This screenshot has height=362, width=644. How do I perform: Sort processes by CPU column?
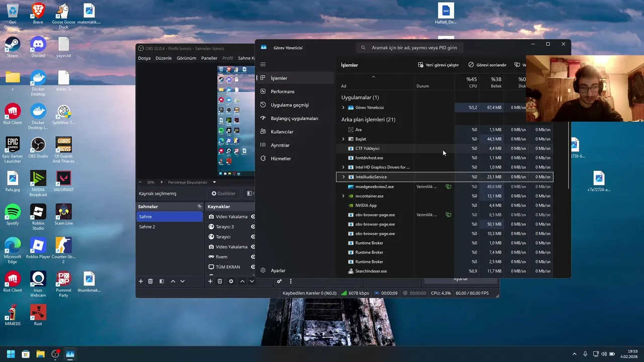(467, 82)
